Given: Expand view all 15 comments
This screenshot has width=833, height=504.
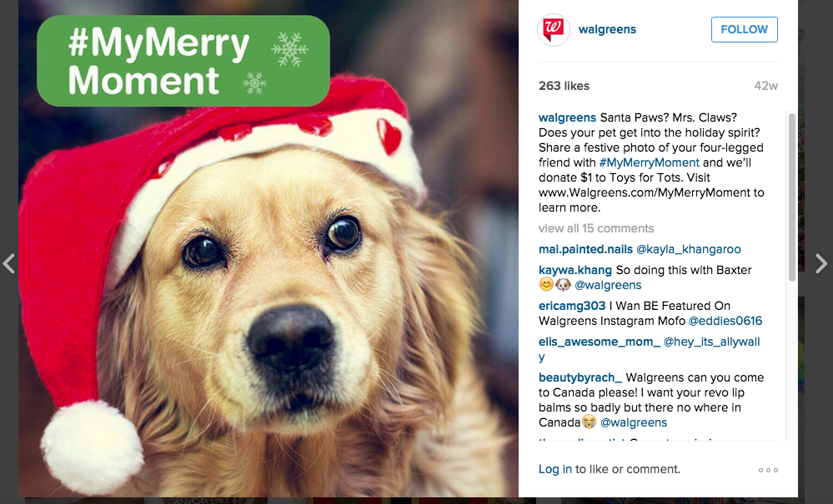Looking at the screenshot, I should pyautogui.click(x=596, y=228).
